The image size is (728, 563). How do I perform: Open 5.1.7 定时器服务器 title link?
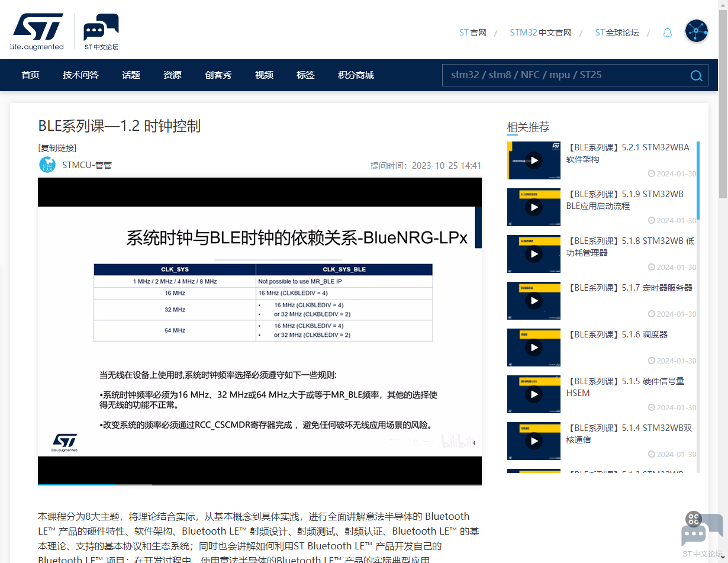tap(629, 288)
